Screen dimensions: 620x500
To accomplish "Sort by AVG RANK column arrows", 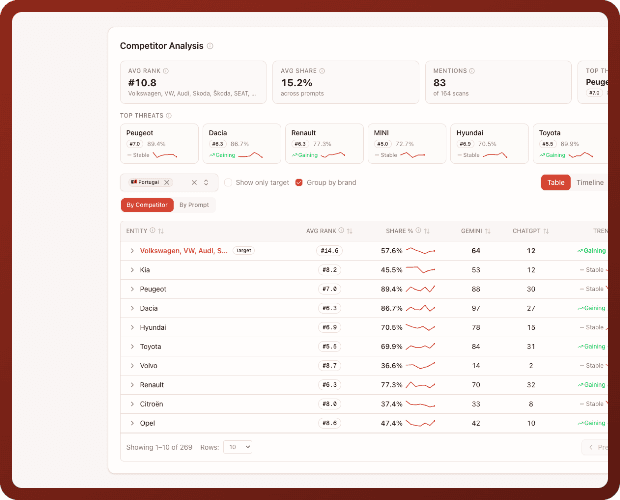I will pos(350,231).
